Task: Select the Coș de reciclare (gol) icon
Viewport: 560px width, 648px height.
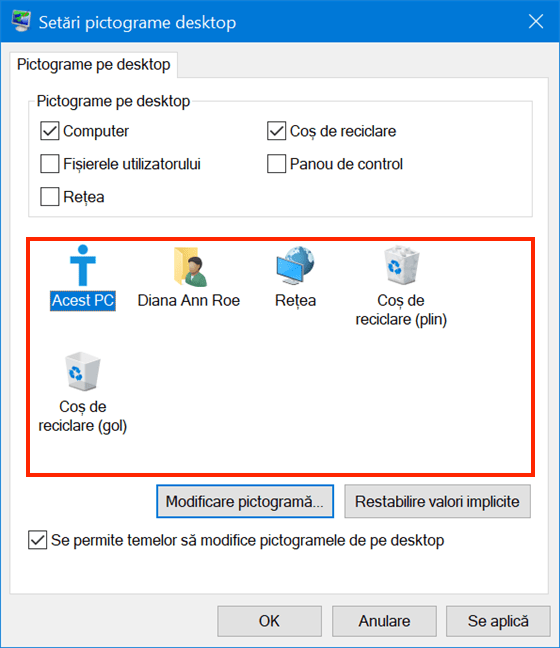Action: [x=83, y=371]
